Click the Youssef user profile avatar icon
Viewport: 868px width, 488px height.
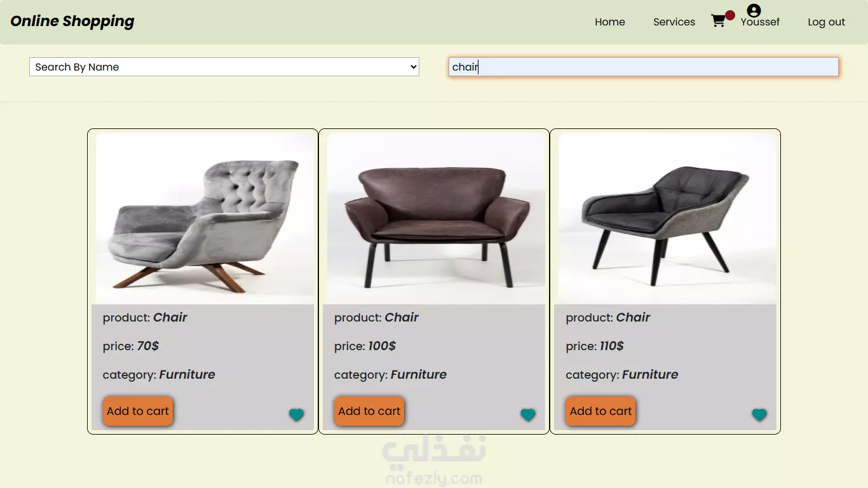(754, 10)
